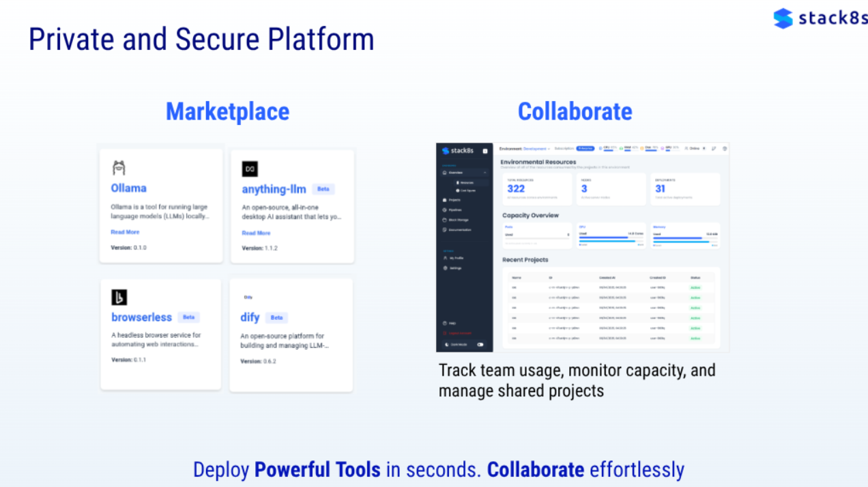Viewport: 868px width, 487px height.
Task: Click the Disk usage bar in top bar
Action: pos(652,150)
